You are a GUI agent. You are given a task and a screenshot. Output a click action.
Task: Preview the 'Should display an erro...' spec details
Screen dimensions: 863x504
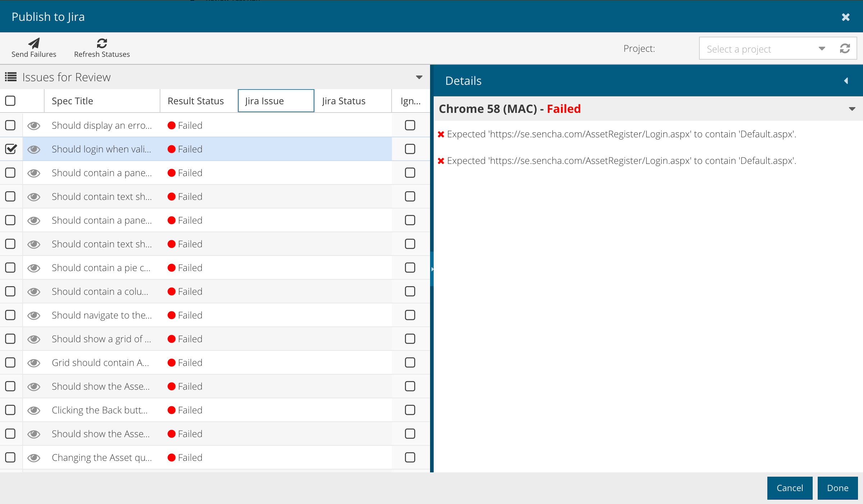(34, 125)
